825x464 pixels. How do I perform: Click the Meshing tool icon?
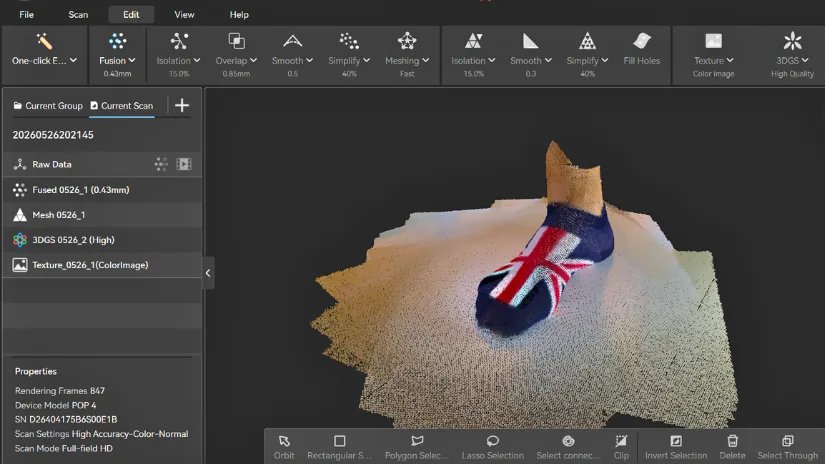(407, 41)
